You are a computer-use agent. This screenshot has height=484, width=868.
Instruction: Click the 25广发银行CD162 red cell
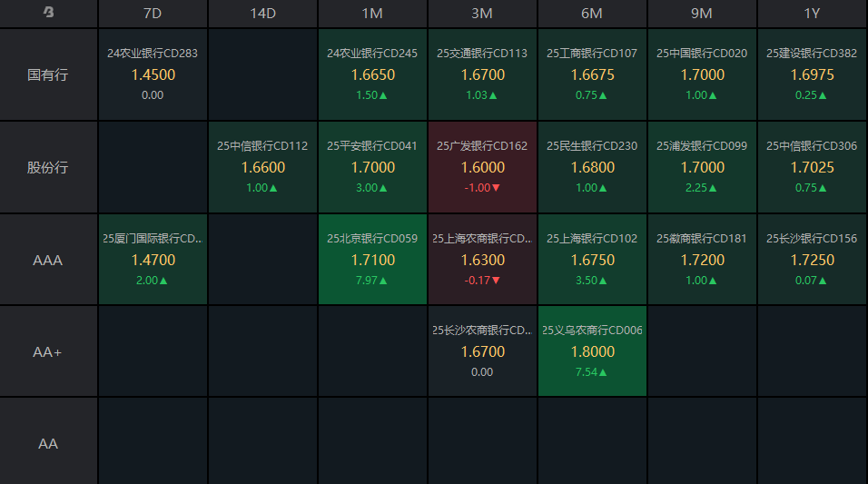(482, 167)
